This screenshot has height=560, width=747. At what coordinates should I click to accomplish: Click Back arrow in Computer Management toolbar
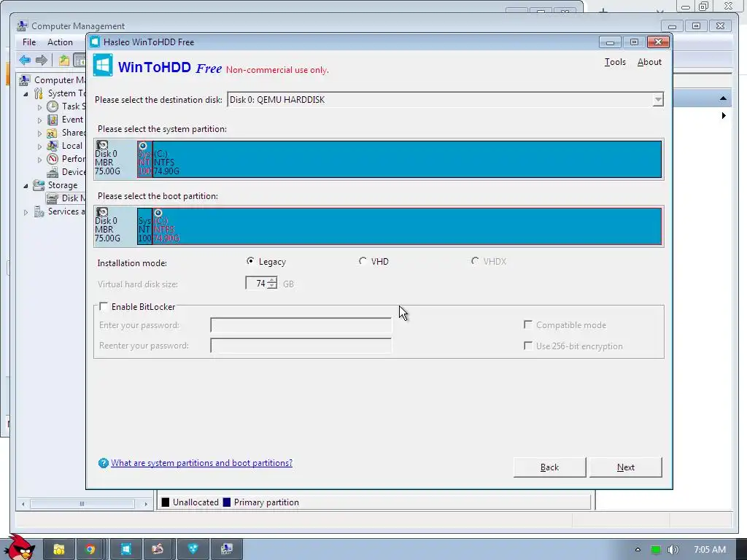pos(25,60)
